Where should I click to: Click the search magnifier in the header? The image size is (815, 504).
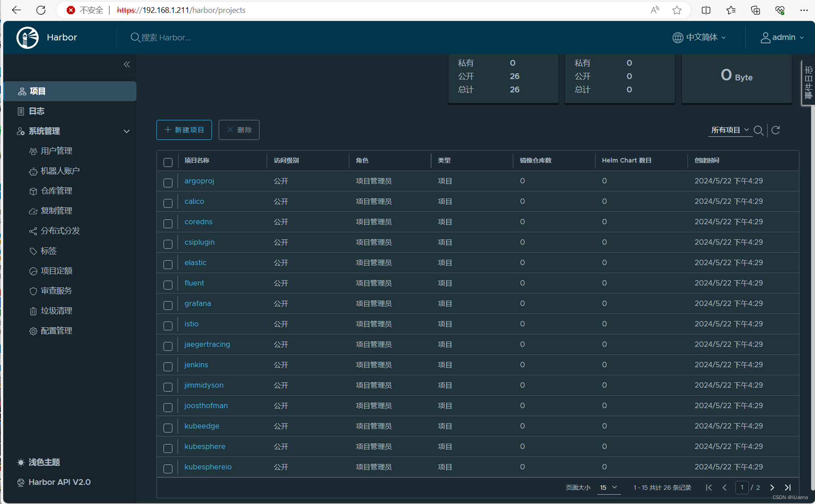[x=135, y=37]
